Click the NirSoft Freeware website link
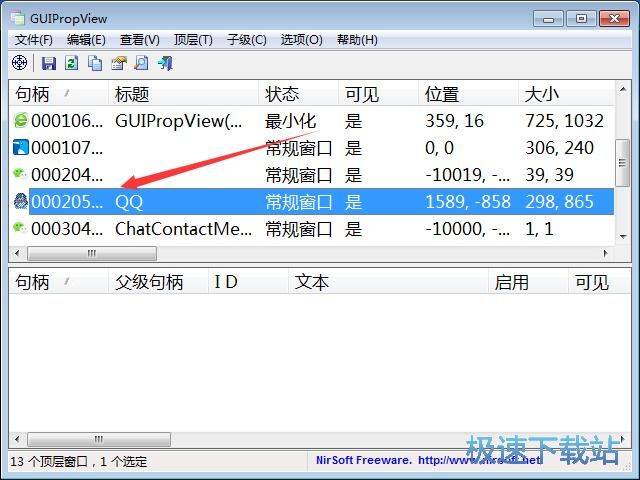 point(425,461)
